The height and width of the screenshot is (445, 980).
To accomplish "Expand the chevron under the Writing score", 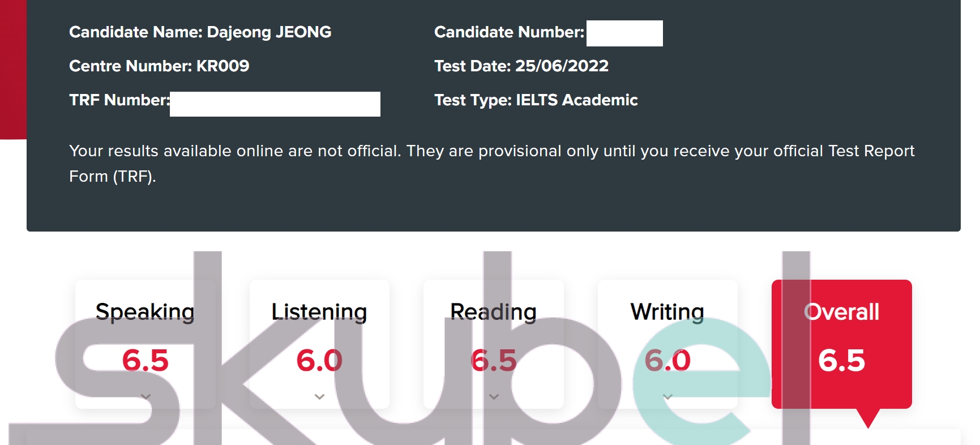I will coord(667,397).
